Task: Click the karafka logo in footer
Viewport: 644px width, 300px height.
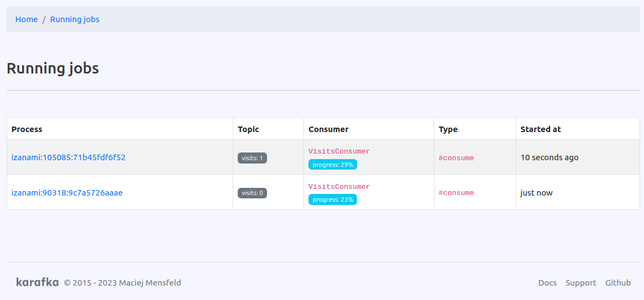Action: [x=38, y=282]
